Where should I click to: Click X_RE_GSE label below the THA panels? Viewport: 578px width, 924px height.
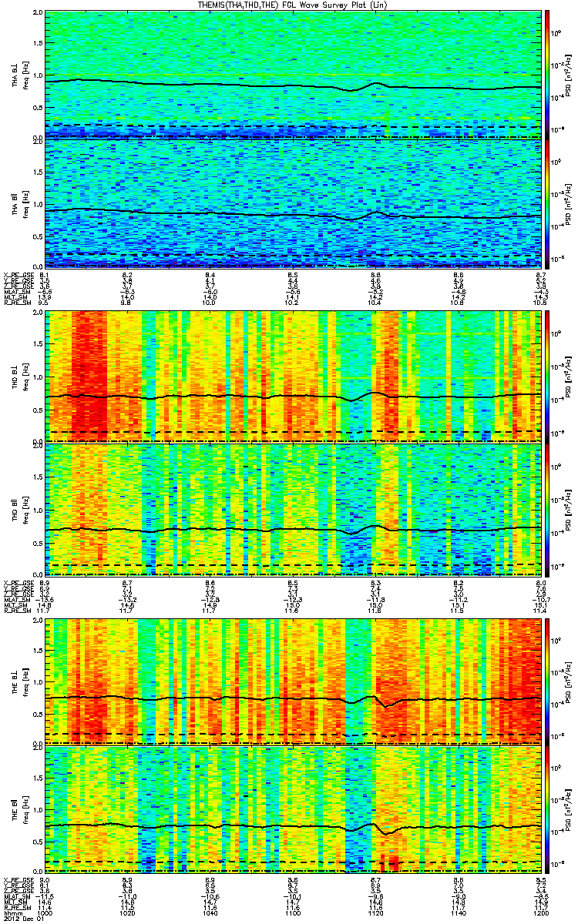pyautogui.click(x=20, y=274)
